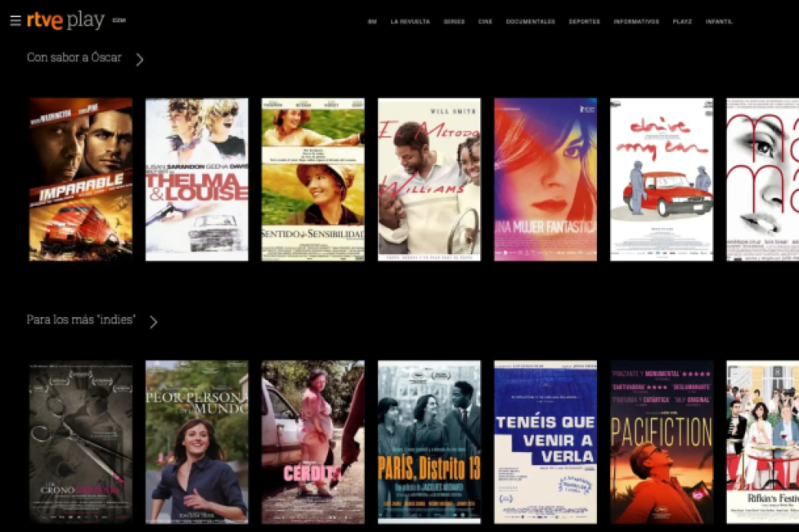Select Una Mujer Fantástica poster
The width and height of the screenshot is (799, 532).
[x=545, y=180]
